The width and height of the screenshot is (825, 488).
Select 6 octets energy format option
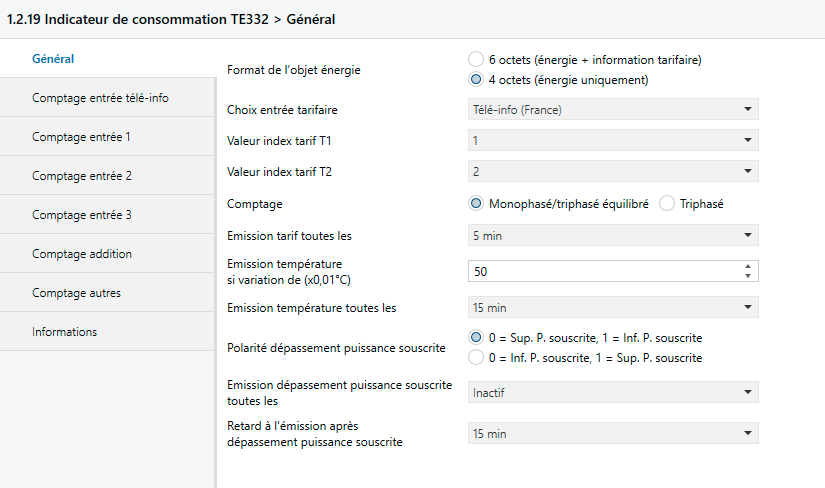(476, 59)
